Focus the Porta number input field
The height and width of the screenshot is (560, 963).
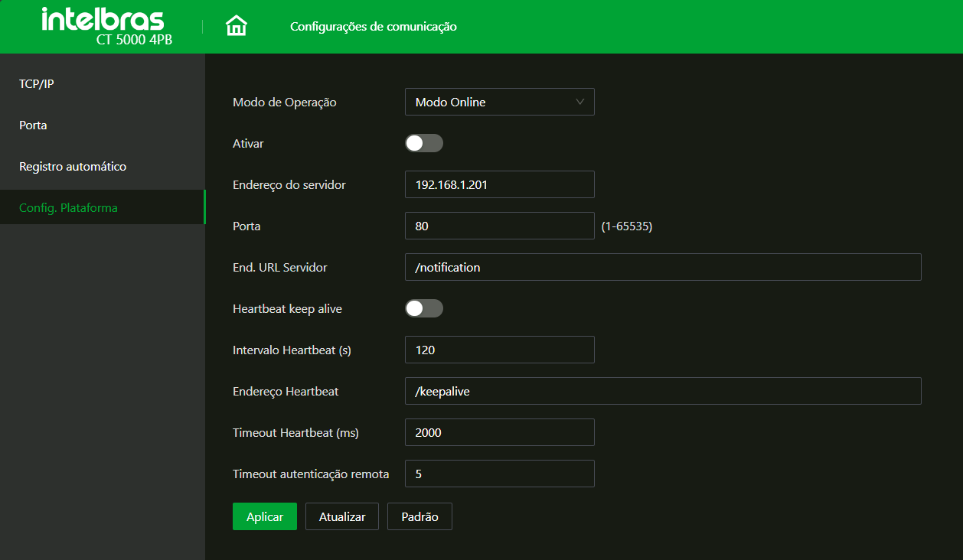coord(499,226)
